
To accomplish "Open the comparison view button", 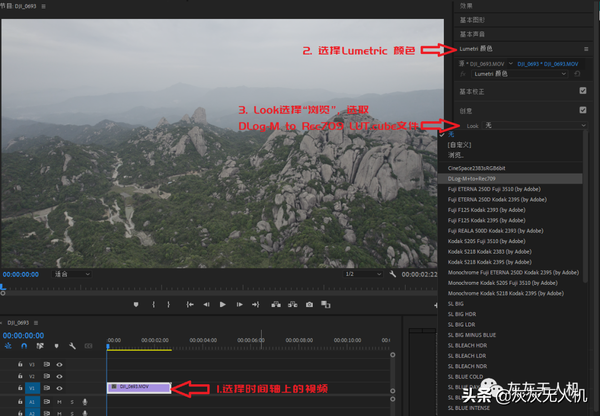I will (x=326, y=304).
